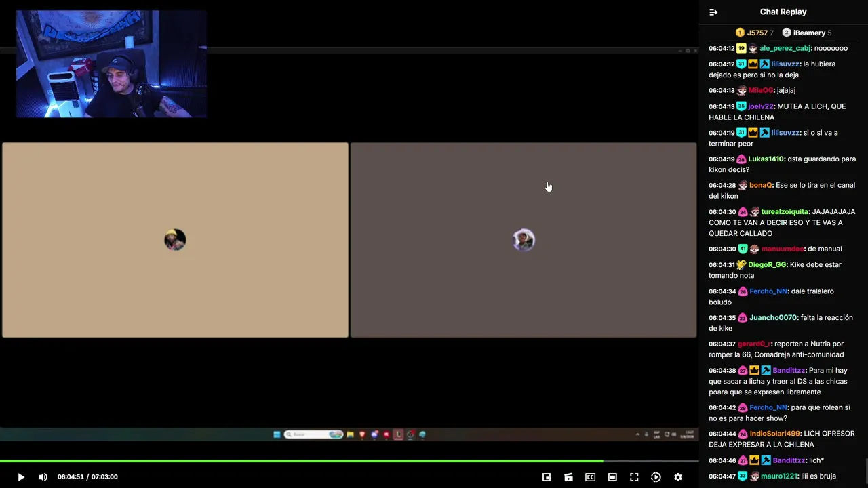Viewport: 868px width, 488px height.
Task: Click manuumdea username in chat
Action: point(783,249)
